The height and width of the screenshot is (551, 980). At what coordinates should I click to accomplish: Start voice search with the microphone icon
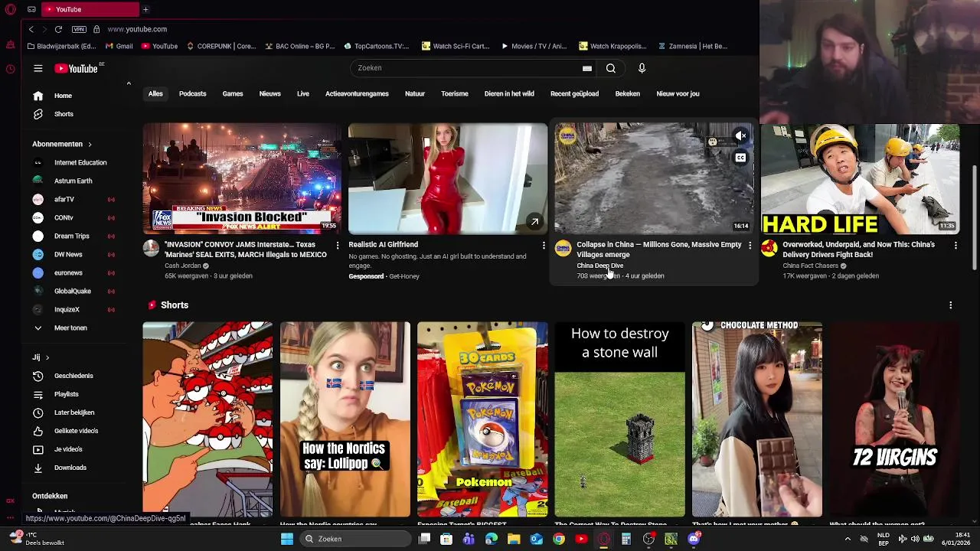coord(642,68)
